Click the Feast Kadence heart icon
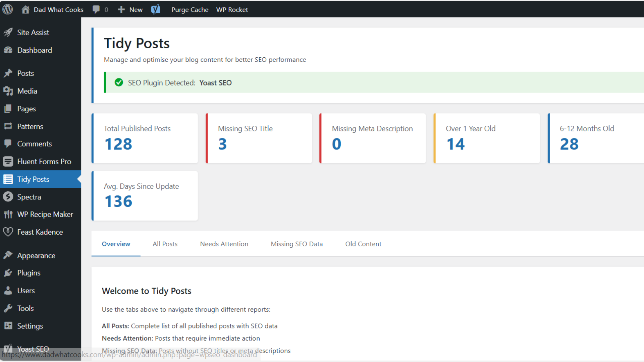644x362 pixels. coord(8,232)
